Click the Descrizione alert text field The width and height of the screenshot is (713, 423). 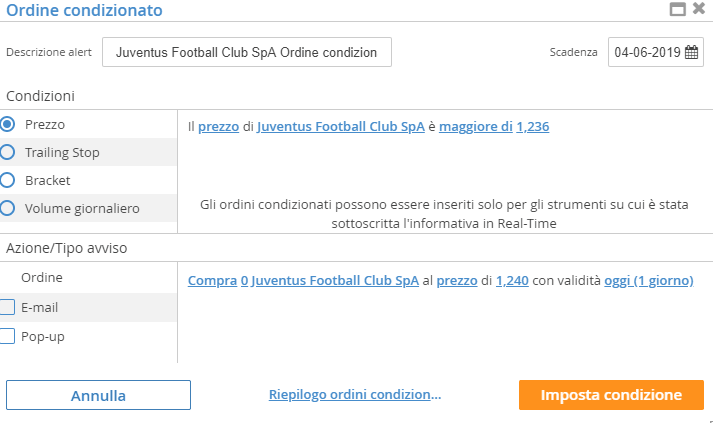tap(247, 52)
